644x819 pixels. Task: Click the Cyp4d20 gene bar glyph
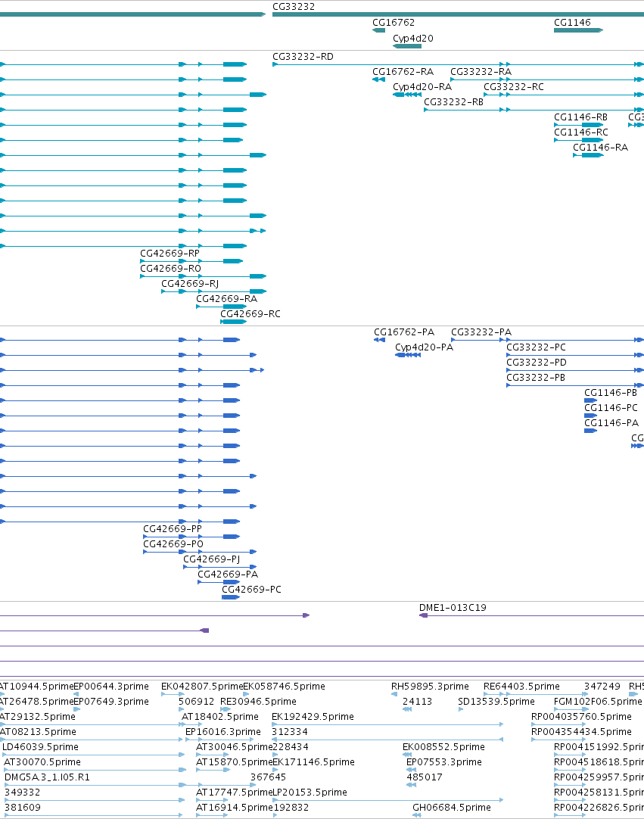click(x=407, y=46)
